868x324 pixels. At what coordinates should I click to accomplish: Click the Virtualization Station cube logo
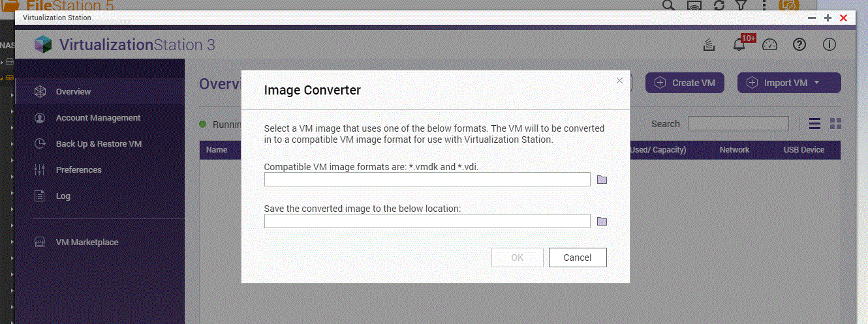tap(43, 44)
